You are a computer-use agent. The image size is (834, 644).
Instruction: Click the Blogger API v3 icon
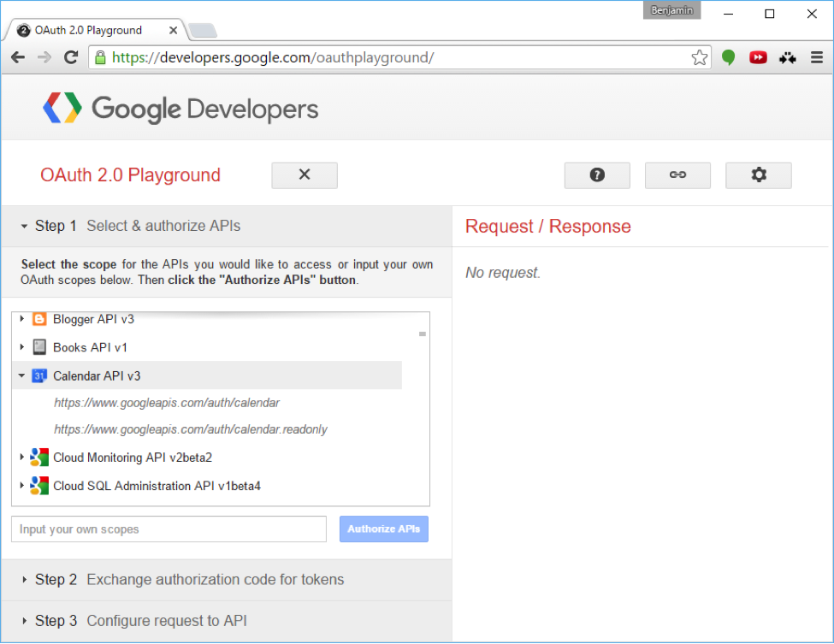[39, 319]
